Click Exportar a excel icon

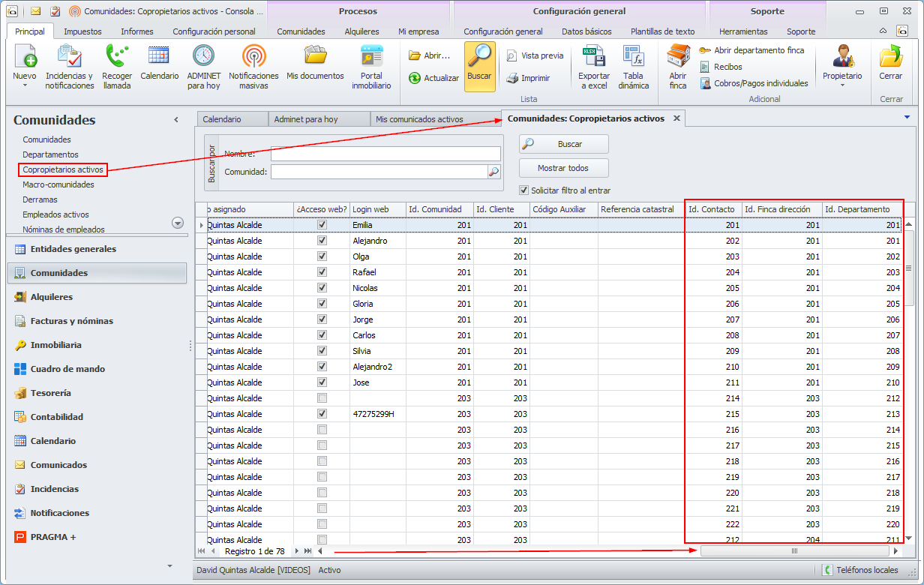(592, 57)
